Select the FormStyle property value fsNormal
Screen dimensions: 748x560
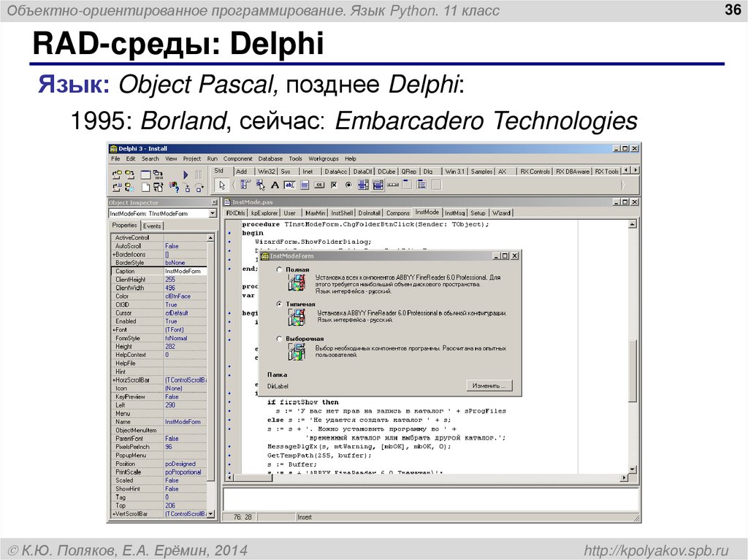[176, 338]
